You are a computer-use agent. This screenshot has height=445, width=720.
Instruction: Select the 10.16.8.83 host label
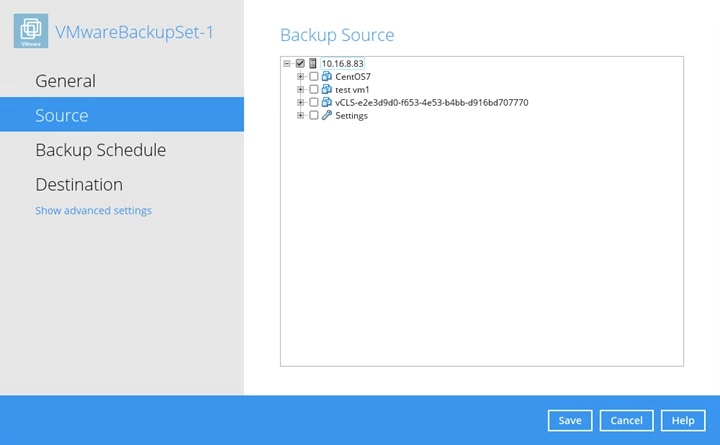pyautogui.click(x=343, y=63)
